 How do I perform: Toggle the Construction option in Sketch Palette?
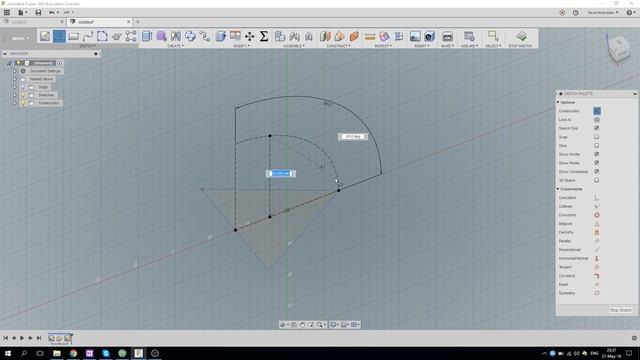[x=597, y=111]
